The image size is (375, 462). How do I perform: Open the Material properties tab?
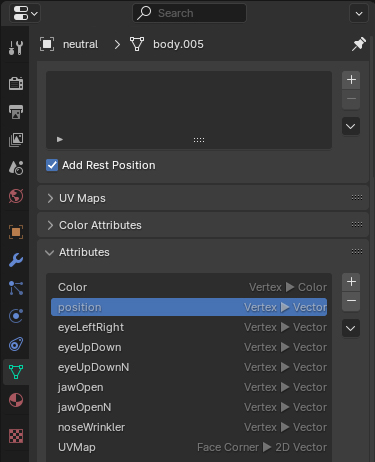click(x=16, y=400)
